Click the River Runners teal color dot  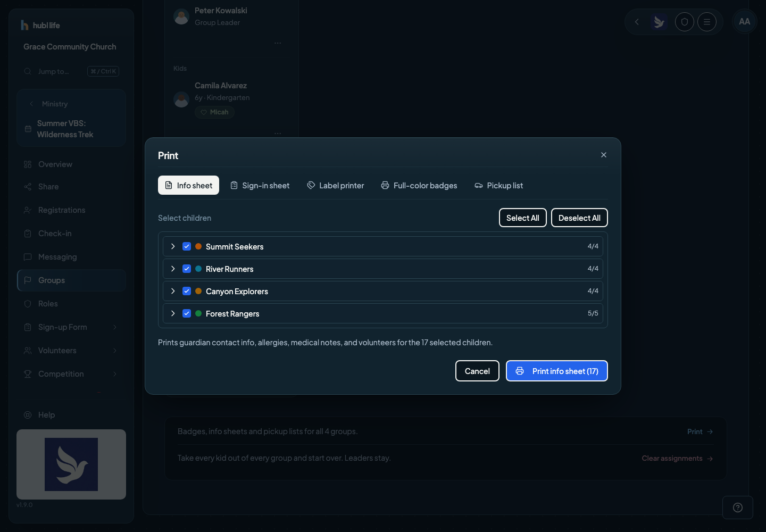point(198,269)
